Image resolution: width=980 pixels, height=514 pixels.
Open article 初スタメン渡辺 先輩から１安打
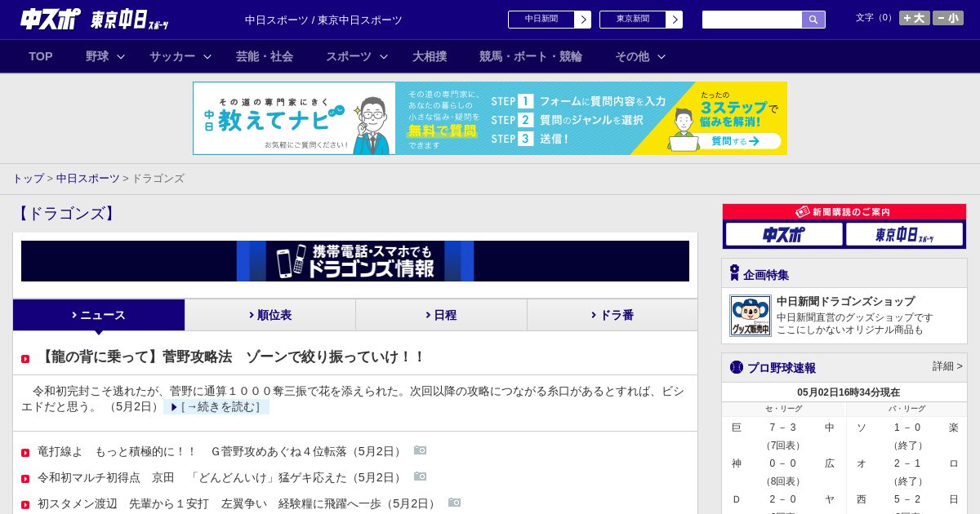(x=238, y=503)
